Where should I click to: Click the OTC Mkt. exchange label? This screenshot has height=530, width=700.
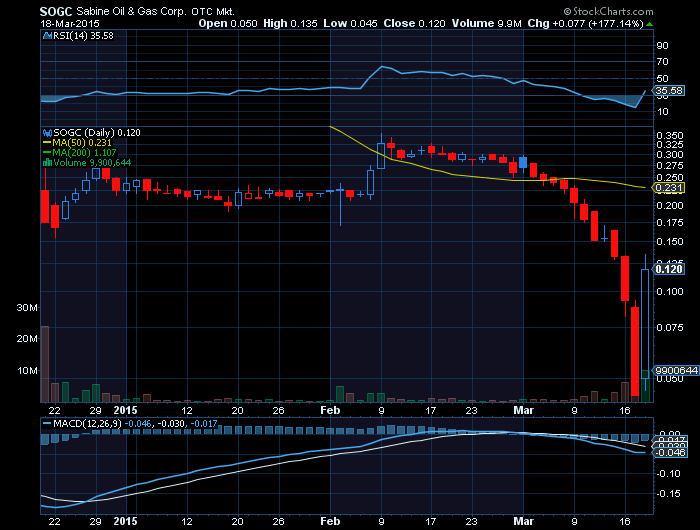[212, 12]
